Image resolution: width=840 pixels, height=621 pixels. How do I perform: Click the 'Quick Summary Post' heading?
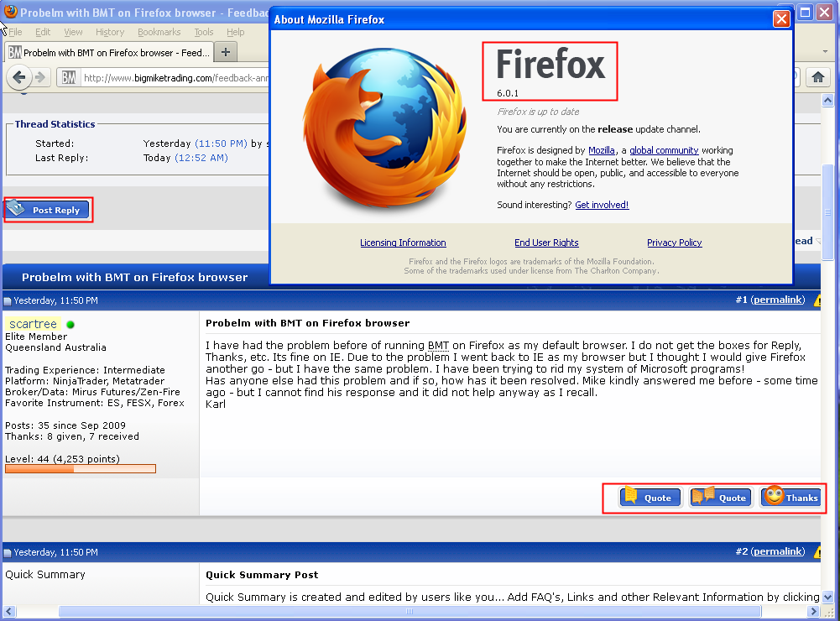[262, 575]
